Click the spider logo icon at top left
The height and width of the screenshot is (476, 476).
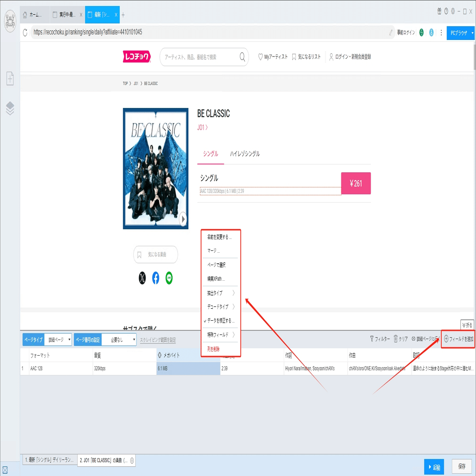[x=10, y=21]
